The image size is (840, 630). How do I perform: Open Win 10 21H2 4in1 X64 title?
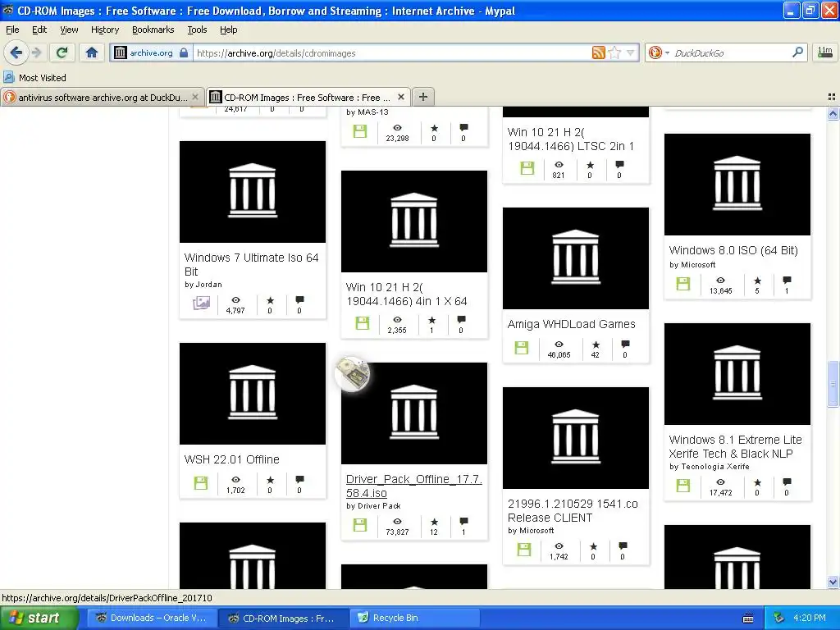(x=407, y=294)
